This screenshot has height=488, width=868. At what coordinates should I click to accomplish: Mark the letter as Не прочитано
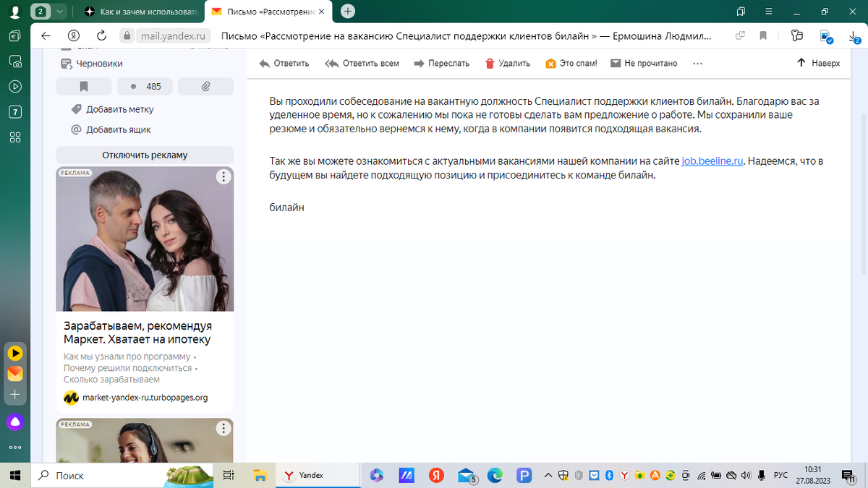[x=644, y=64]
